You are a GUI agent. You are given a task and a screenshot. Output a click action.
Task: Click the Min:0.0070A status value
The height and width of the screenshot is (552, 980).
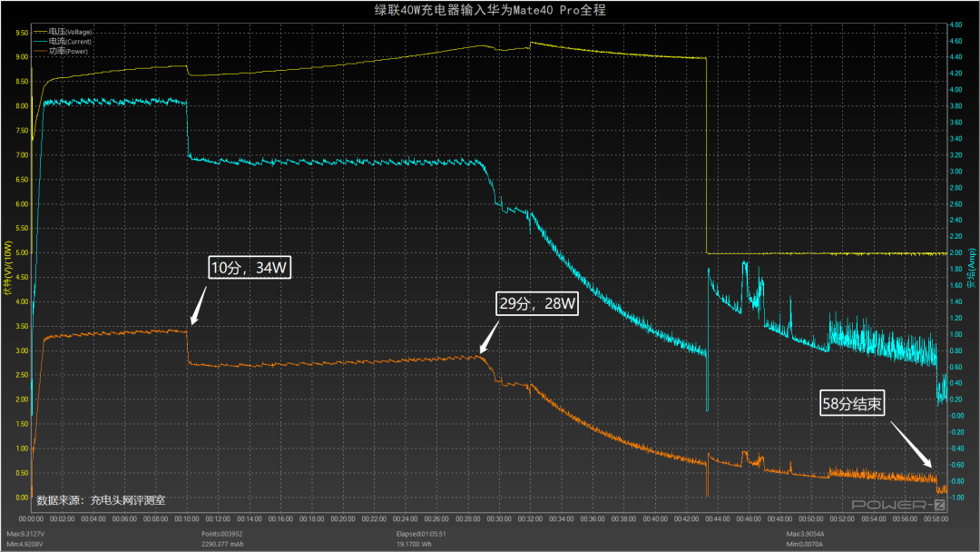click(x=805, y=544)
